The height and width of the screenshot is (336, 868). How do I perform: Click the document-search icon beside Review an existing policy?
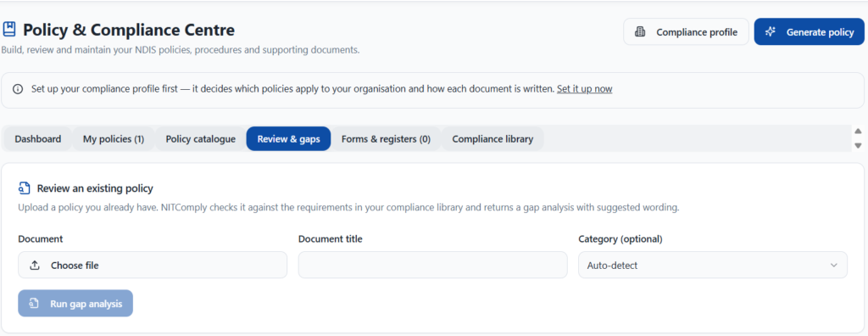click(24, 188)
